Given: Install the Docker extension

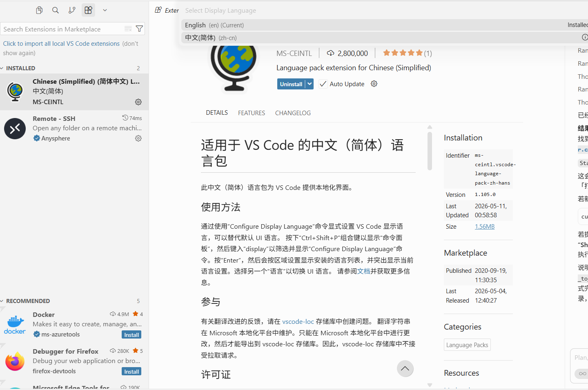Looking at the screenshot, I should [131, 335].
